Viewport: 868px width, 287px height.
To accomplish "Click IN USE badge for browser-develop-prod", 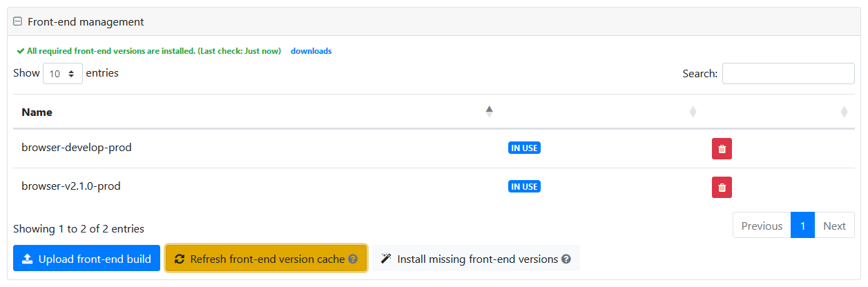I will tap(524, 148).
